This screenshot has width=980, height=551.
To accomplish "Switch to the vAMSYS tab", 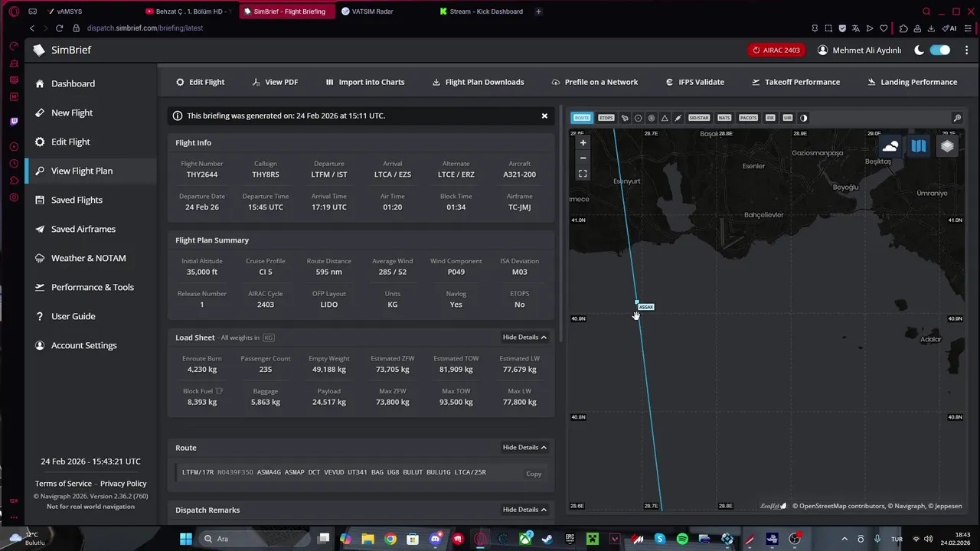I will click(70, 11).
